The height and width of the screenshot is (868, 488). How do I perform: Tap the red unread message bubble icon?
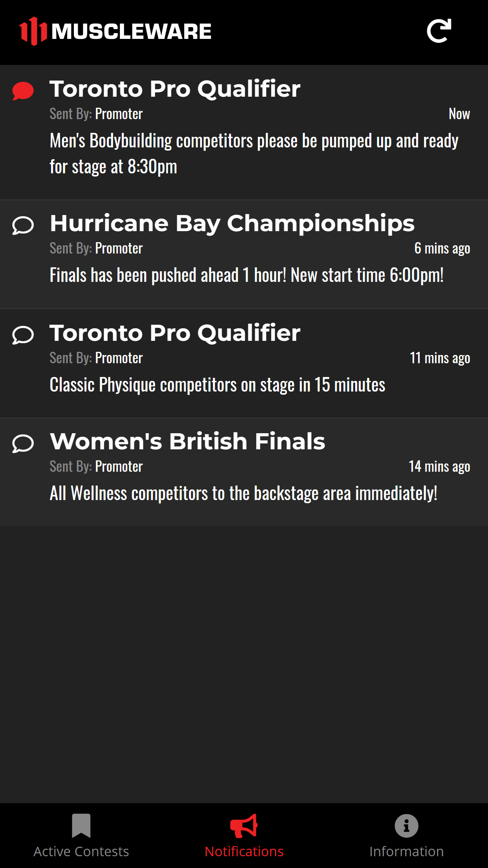(23, 91)
